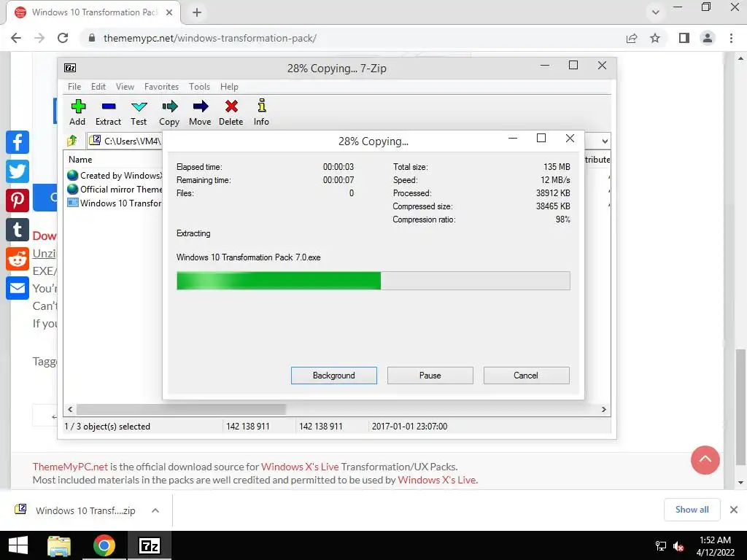This screenshot has width=747, height=560.
Task: Bookmark this page with the star icon
Action: tap(655, 38)
